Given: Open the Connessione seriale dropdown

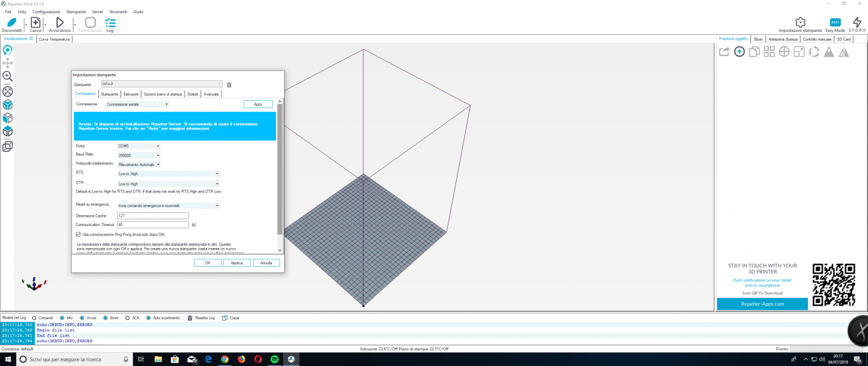Looking at the screenshot, I should (x=137, y=105).
